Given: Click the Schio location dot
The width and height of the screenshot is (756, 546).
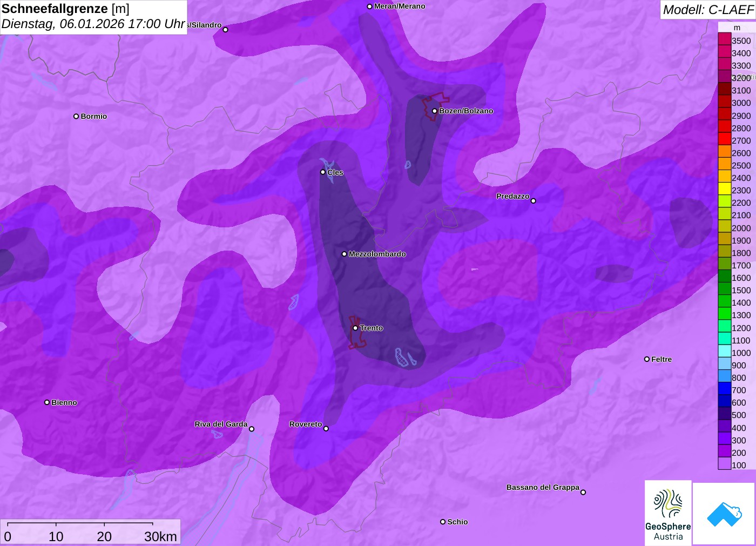Looking at the screenshot, I should 443,522.
